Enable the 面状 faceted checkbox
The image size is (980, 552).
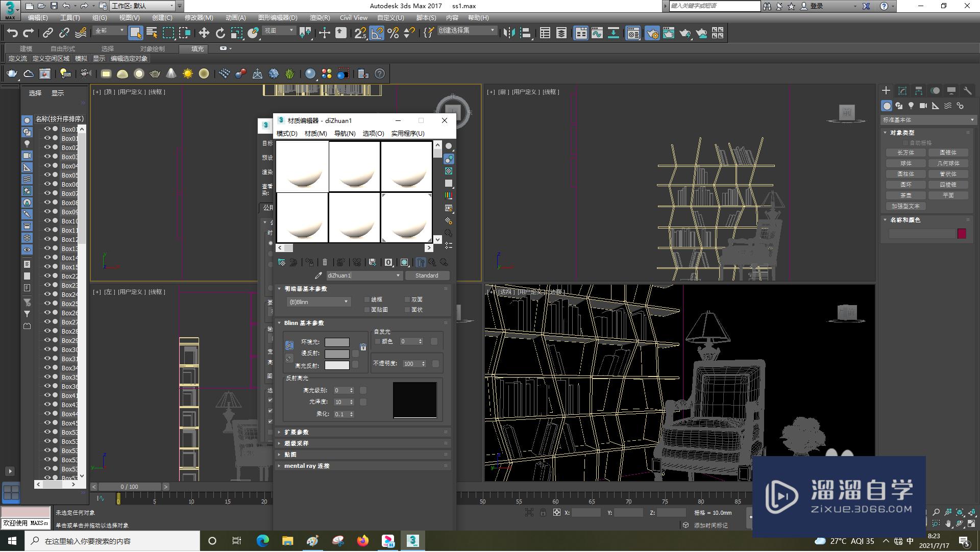(x=407, y=310)
